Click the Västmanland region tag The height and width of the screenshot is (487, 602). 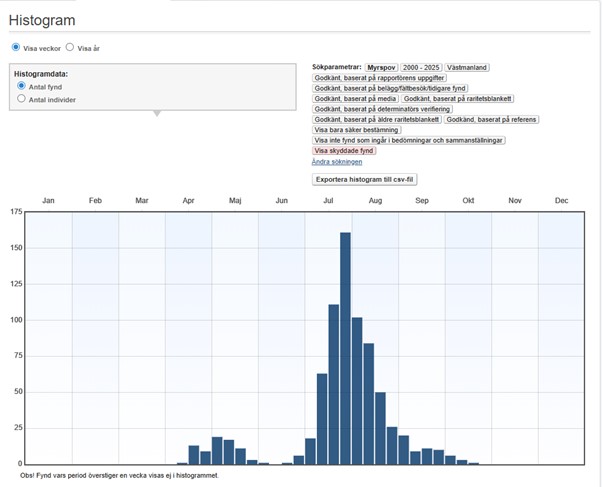[x=467, y=67]
